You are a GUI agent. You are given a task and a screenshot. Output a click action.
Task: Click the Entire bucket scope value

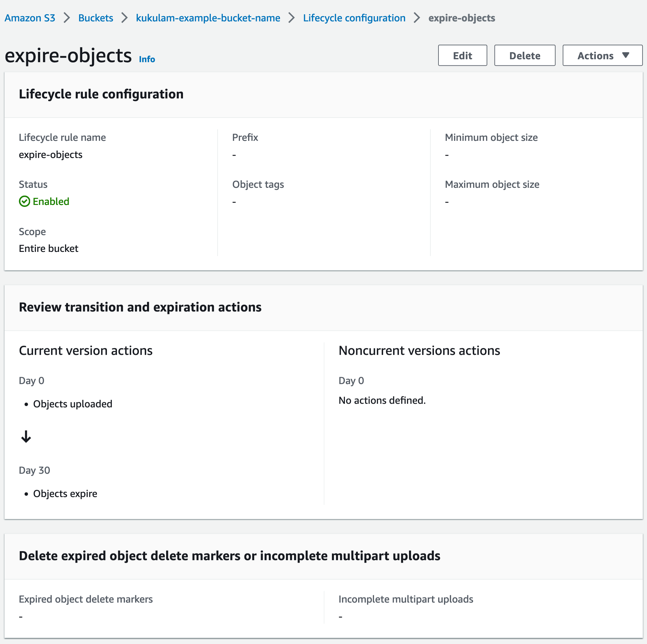pyautogui.click(x=49, y=248)
